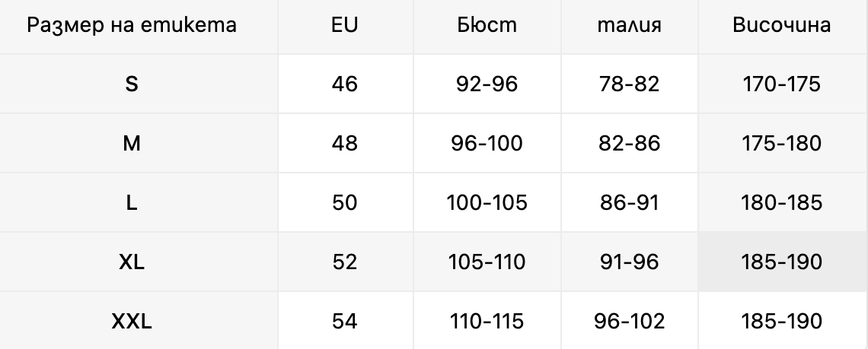Image resolution: width=868 pixels, height=349 pixels.
Task: Click the height value 170-175 cell
Action: [782, 84]
